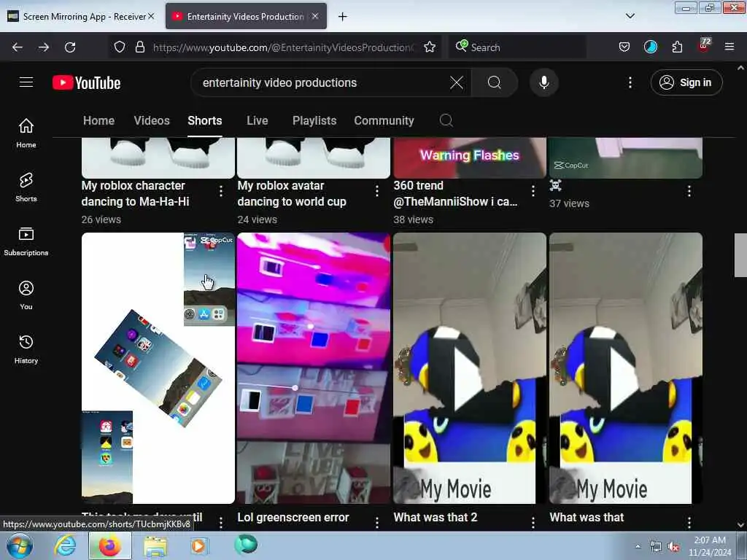The width and height of the screenshot is (747, 560).
Task: Open the muted volume tray icon
Action: point(673,547)
